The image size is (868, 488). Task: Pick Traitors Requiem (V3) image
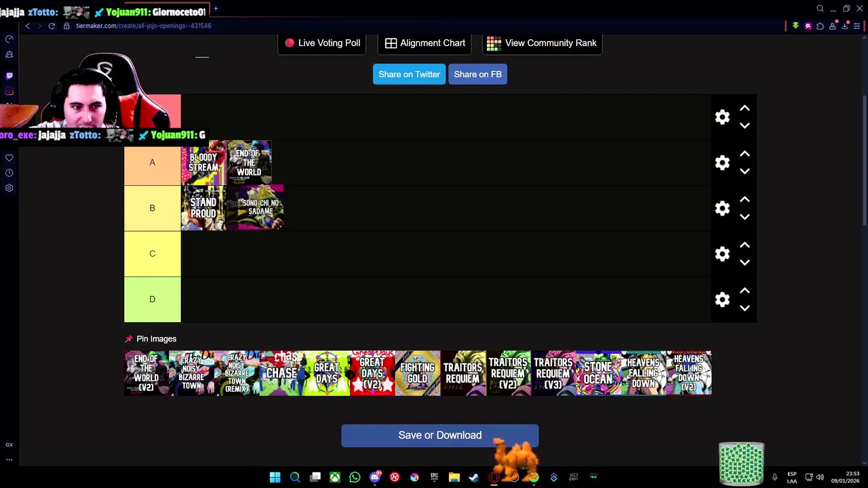553,373
